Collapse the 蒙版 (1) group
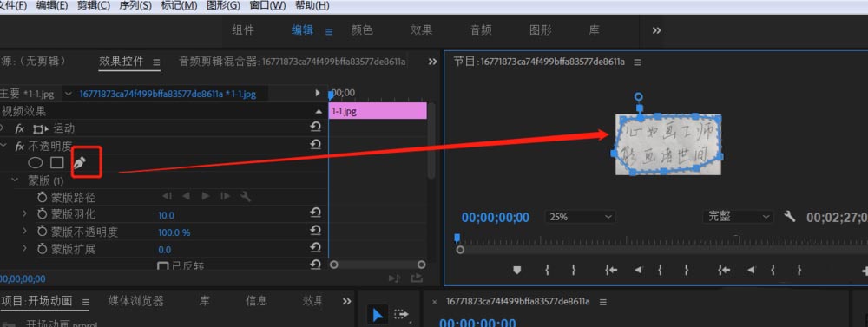 point(16,180)
